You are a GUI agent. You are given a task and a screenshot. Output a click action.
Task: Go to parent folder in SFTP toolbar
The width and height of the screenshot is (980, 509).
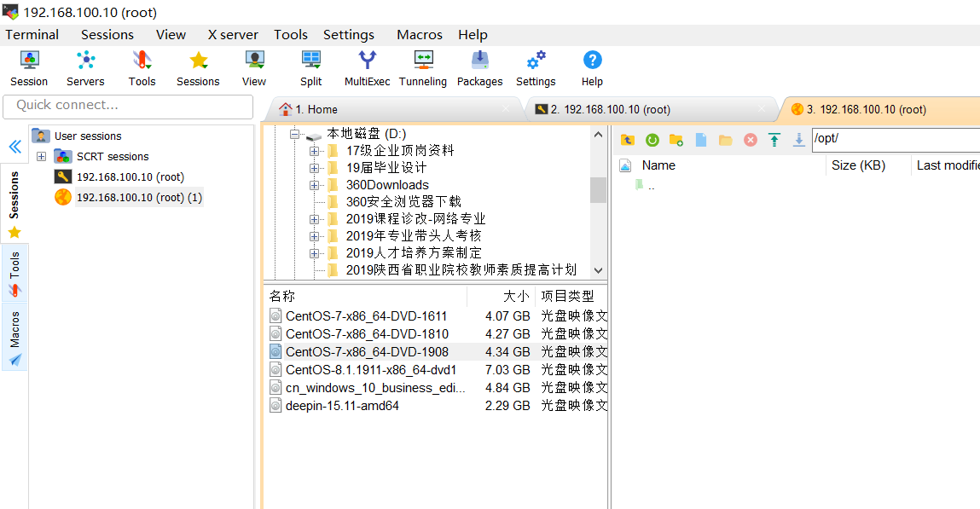[x=628, y=140]
